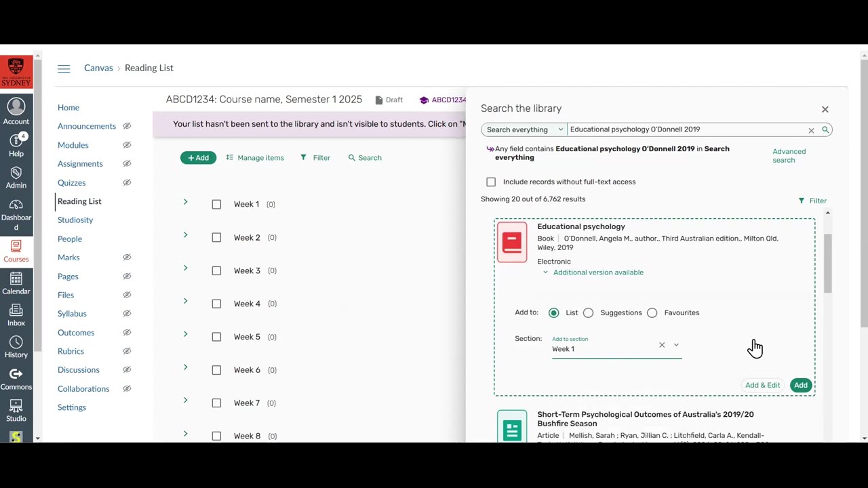
Task: Close the Search the library panel
Action: 825,109
